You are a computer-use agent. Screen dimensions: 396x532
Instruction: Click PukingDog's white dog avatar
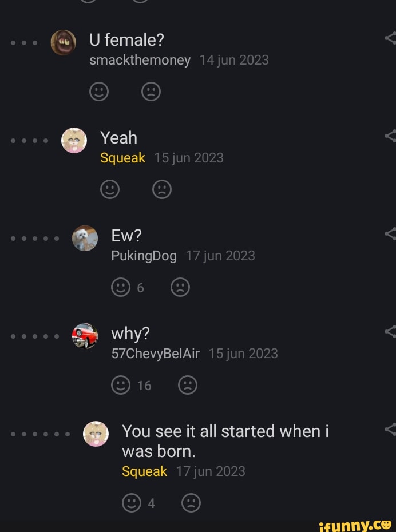[x=85, y=238]
